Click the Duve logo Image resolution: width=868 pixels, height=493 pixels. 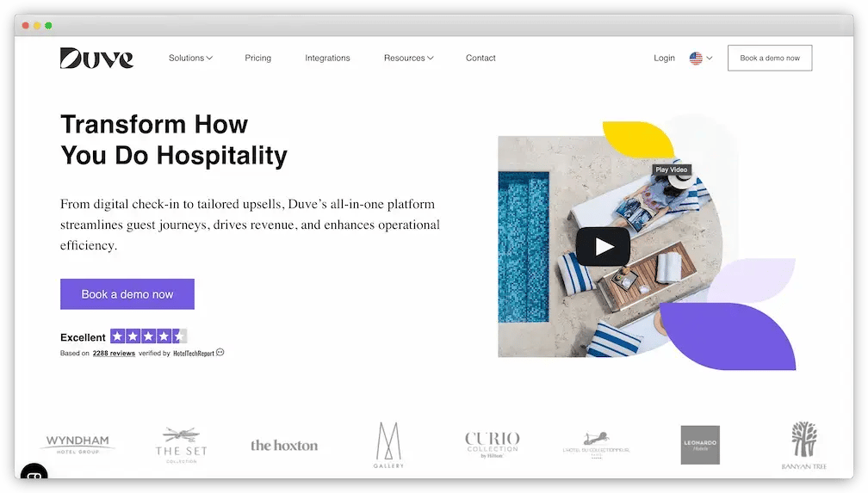pyautogui.click(x=96, y=59)
